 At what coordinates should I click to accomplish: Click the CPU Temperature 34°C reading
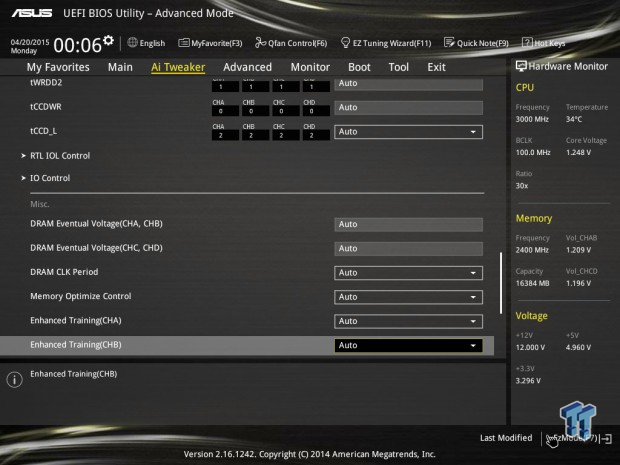tap(574, 119)
